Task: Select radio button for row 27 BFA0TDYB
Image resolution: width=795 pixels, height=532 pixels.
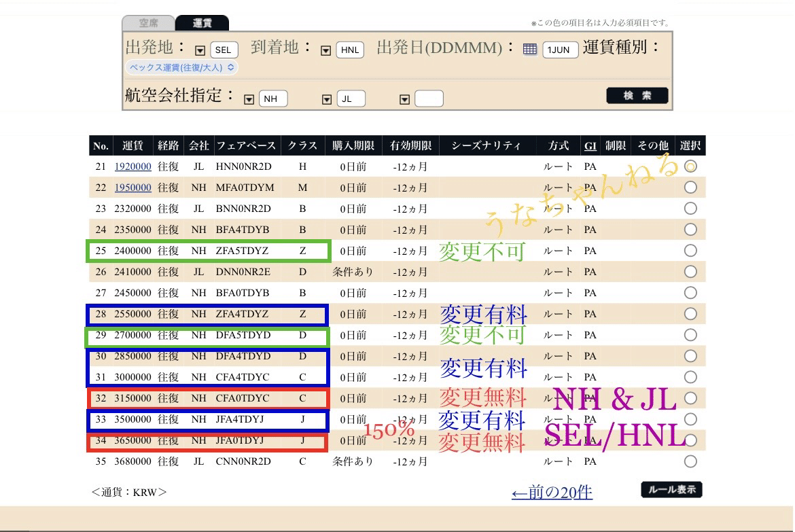Action: (x=690, y=293)
